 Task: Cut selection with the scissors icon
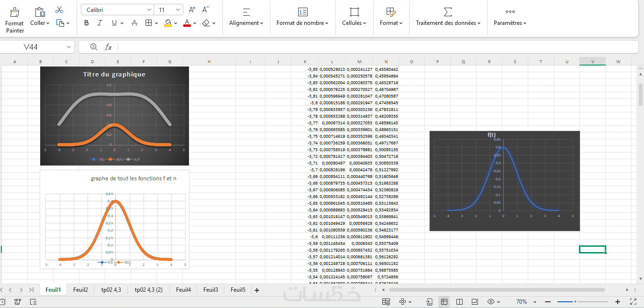(59, 10)
